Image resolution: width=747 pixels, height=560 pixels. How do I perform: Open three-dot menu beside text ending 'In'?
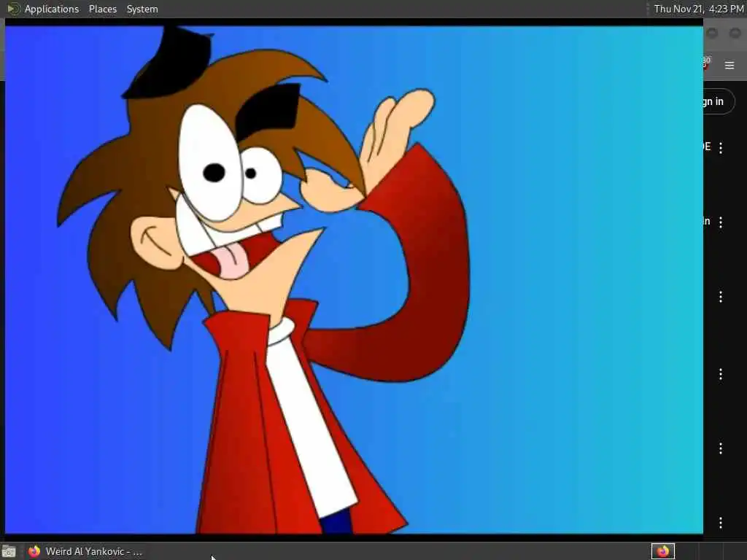tap(721, 222)
